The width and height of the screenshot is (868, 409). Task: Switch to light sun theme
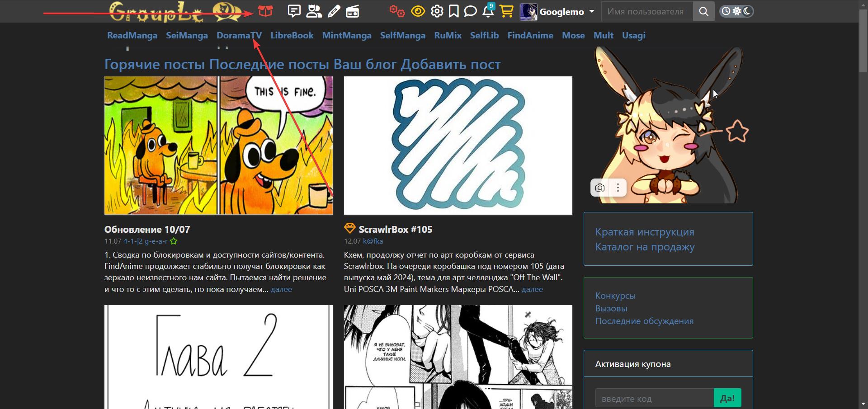coord(737,11)
